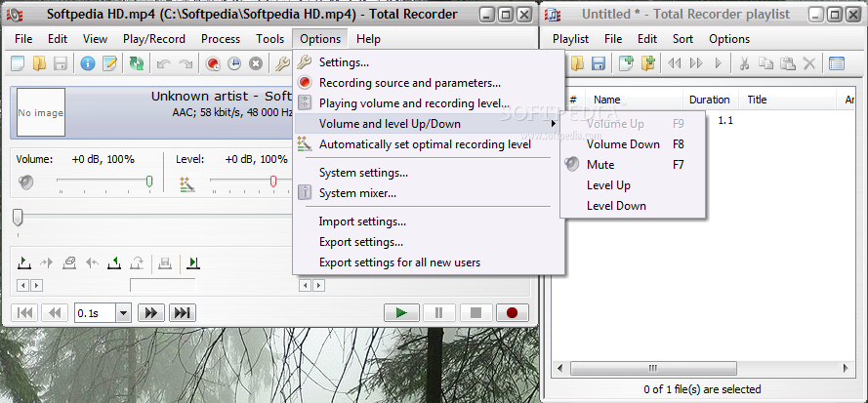Click the grey round X cancel icon
The image size is (868, 403).
coord(255,63)
